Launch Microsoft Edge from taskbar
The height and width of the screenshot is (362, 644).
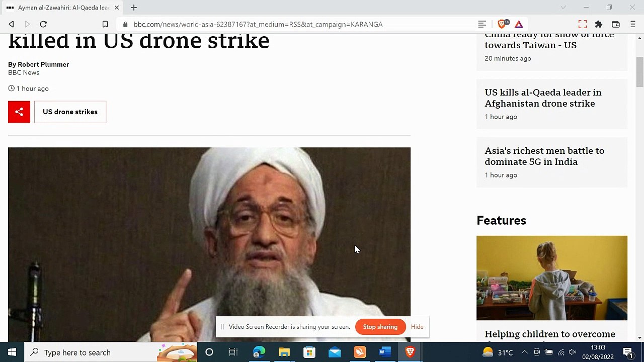(259, 352)
